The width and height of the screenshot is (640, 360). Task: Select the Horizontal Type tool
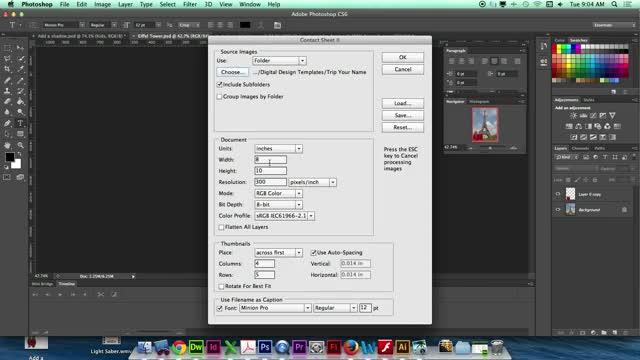(20, 123)
